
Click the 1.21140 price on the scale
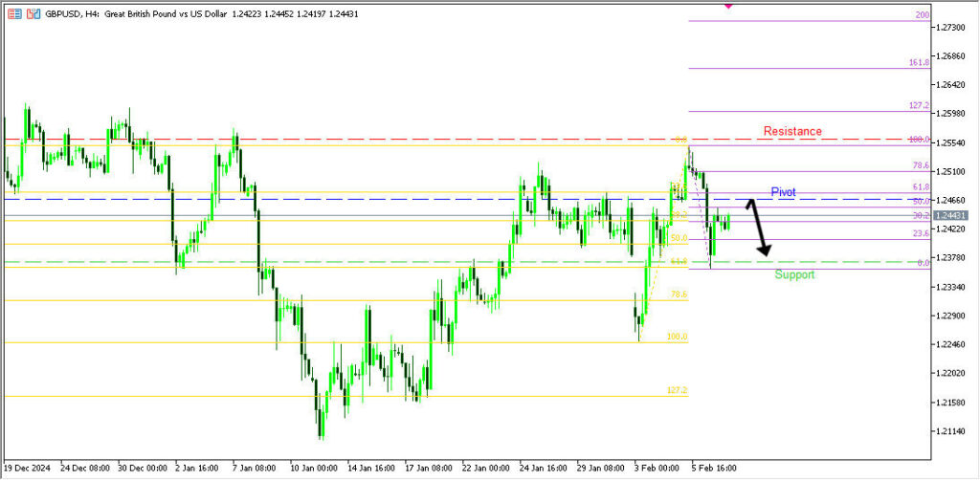tap(952, 430)
